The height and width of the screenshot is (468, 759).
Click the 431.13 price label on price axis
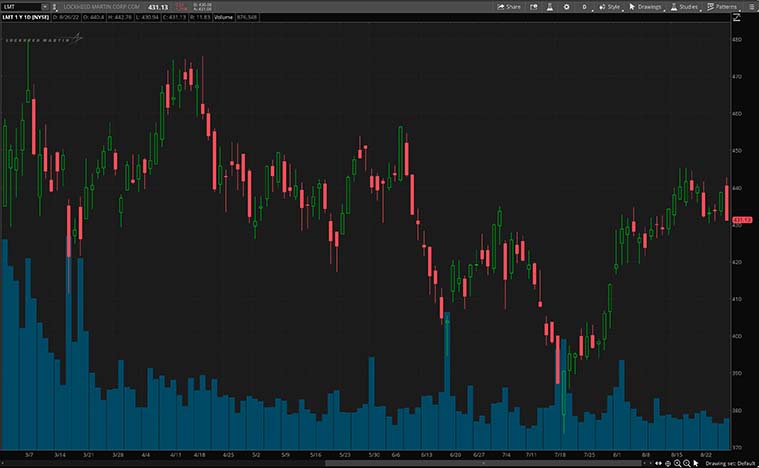tap(742, 220)
